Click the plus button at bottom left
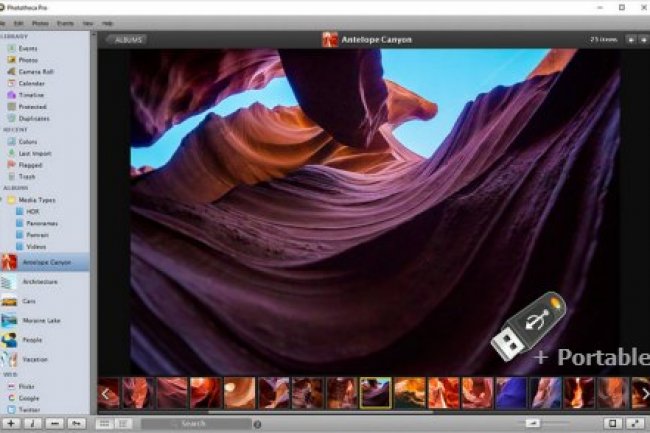The width and height of the screenshot is (650, 433). click(10, 424)
